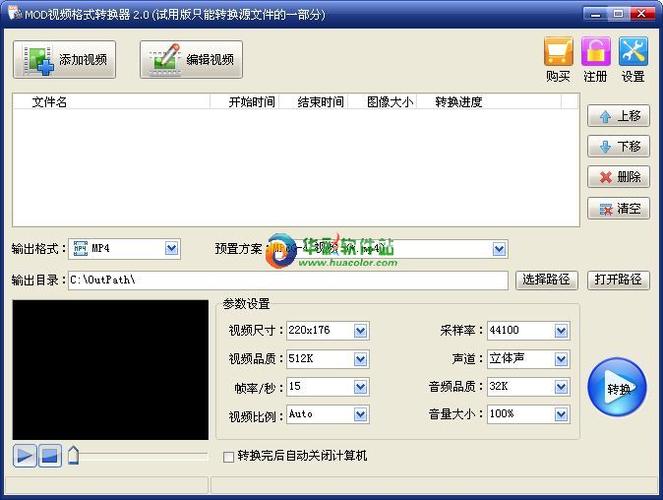Click the 选择路径 browse button
This screenshot has width=663, height=500.
(x=546, y=280)
